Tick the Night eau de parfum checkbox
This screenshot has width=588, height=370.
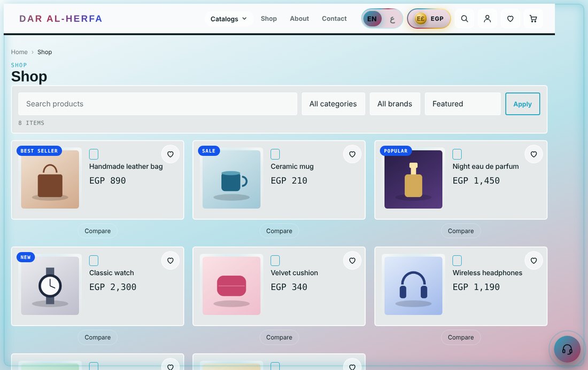(457, 154)
